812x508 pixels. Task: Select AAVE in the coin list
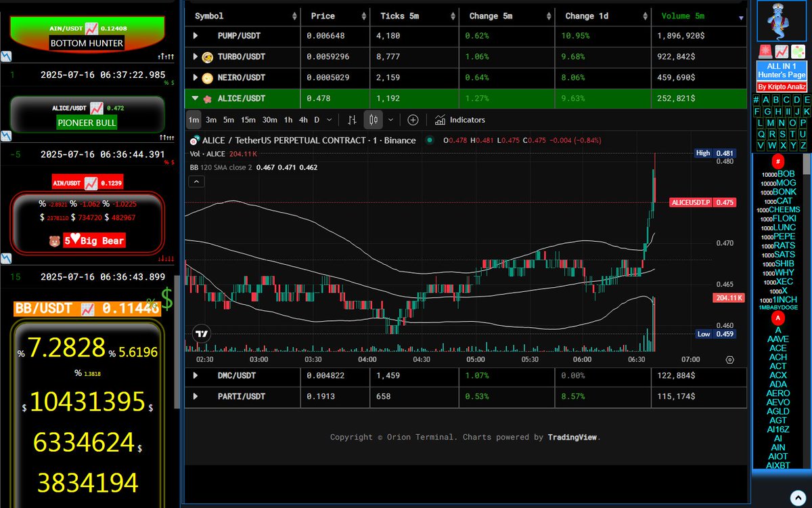778,339
